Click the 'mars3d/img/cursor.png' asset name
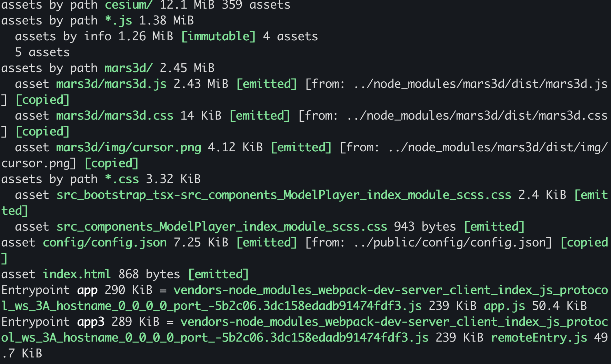Image resolution: width=611 pixels, height=364 pixels. coord(129,148)
